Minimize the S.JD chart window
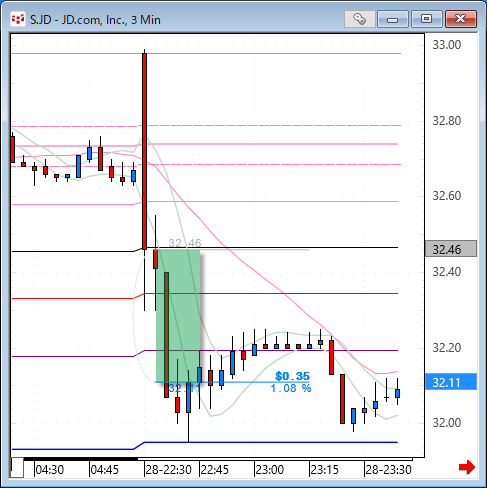487x488 pixels. [x=393, y=19]
